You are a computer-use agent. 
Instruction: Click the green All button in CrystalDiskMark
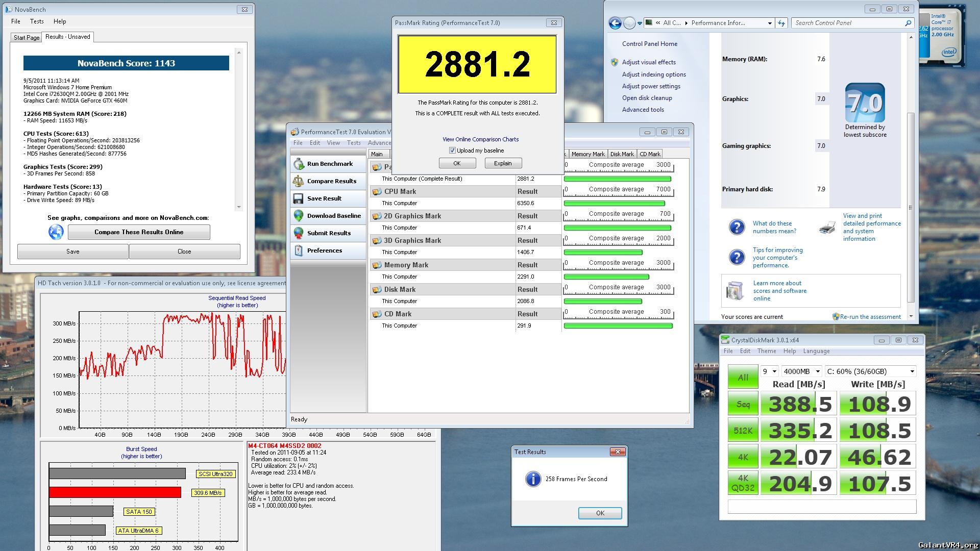(x=743, y=378)
